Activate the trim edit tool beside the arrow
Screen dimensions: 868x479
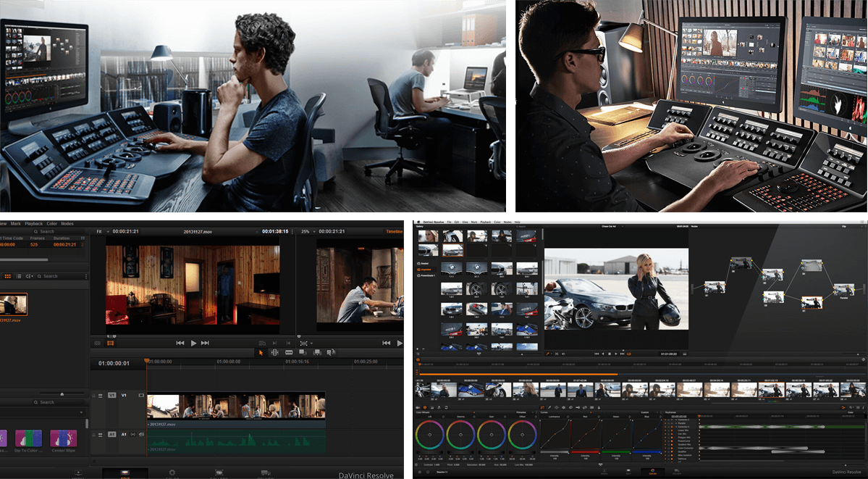(274, 352)
